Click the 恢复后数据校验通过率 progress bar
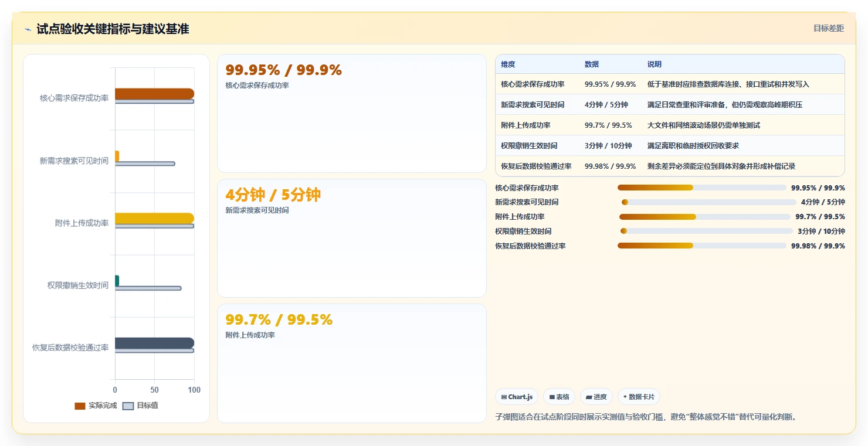 701,246
